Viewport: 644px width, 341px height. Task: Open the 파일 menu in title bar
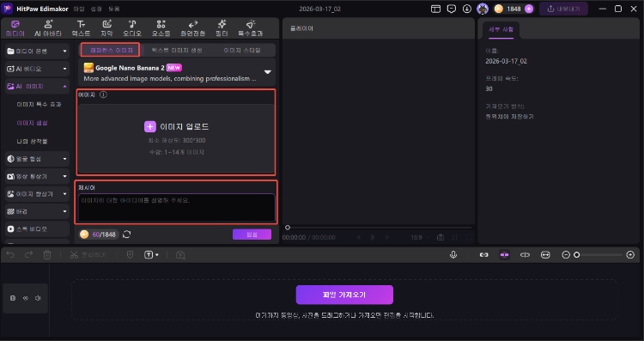coord(79,9)
